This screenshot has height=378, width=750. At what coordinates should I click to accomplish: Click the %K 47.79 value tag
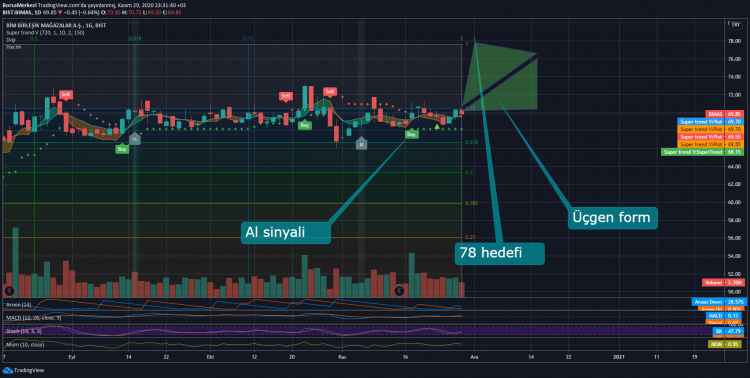click(728, 331)
